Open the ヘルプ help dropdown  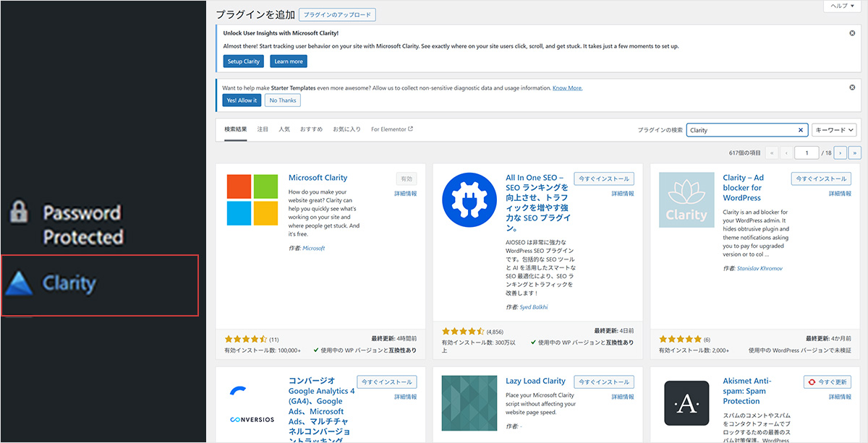coord(843,6)
